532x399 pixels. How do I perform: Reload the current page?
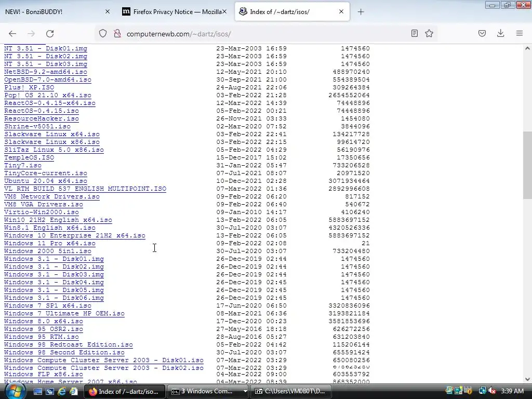tap(50, 34)
